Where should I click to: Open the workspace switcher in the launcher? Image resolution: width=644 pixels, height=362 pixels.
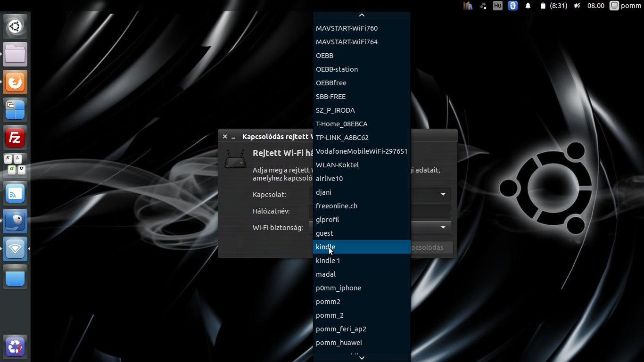[x=15, y=110]
